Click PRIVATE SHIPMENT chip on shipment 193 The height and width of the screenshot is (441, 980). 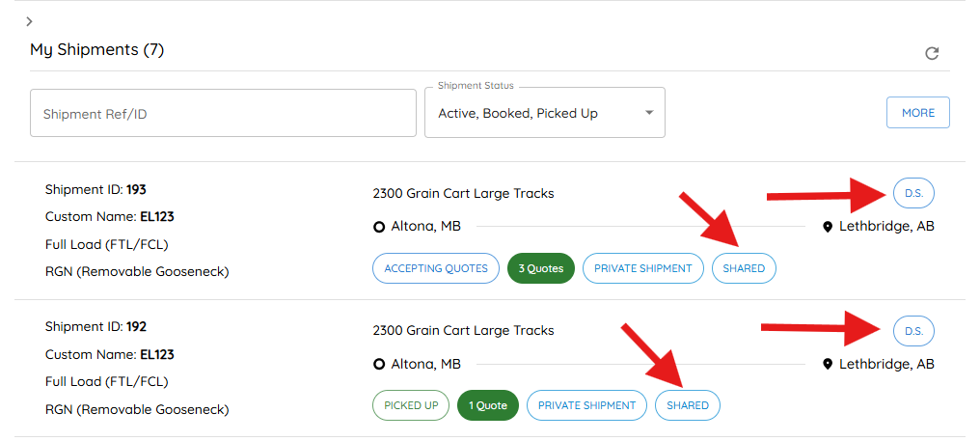click(x=643, y=268)
